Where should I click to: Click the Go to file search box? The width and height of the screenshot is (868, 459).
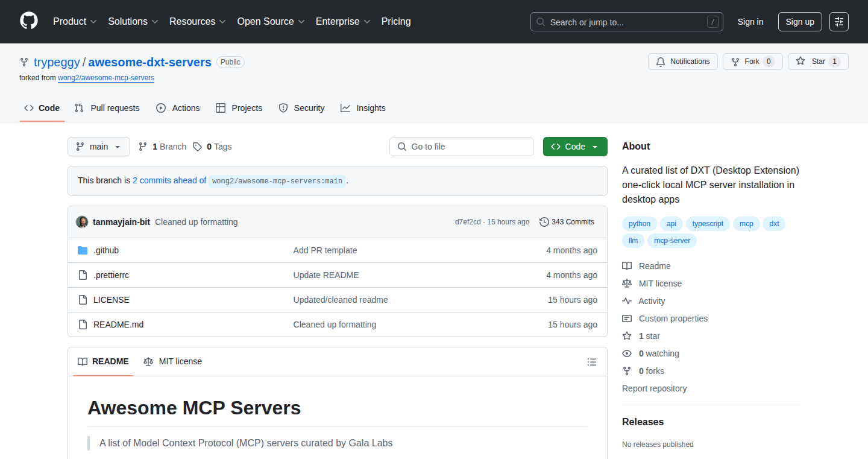click(462, 147)
